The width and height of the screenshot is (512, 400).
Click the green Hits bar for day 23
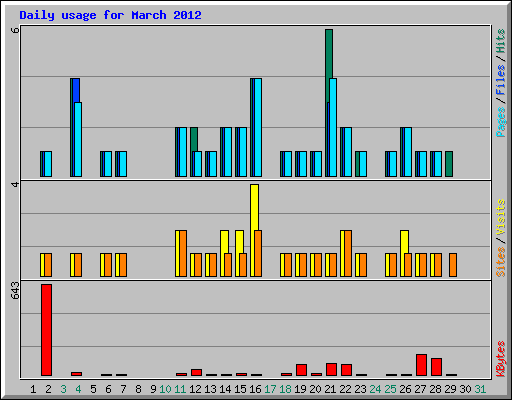pyautogui.click(x=357, y=164)
